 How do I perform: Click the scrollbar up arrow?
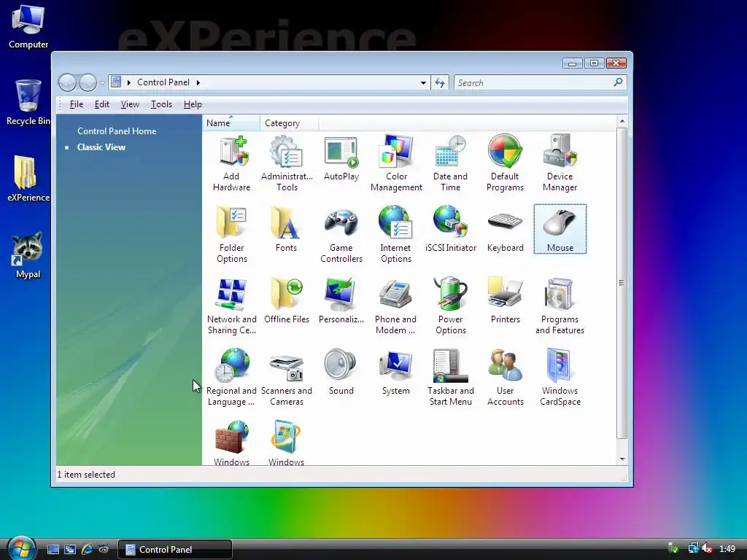[x=622, y=122]
